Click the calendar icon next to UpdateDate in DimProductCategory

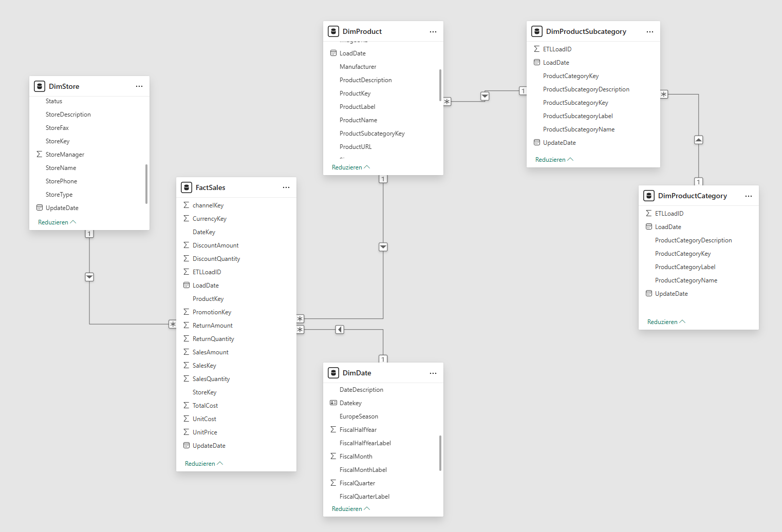click(649, 293)
